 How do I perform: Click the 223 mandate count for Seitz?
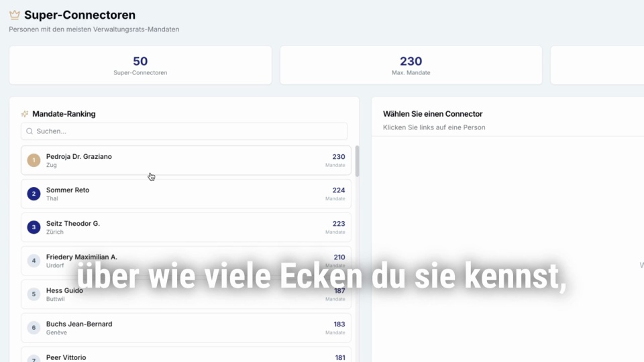coord(338,224)
